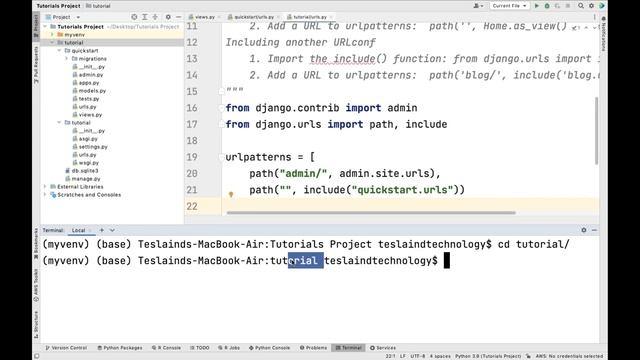Collapse the quickstart folder
This screenshot has height=360, width=640.
pos(59,51)
